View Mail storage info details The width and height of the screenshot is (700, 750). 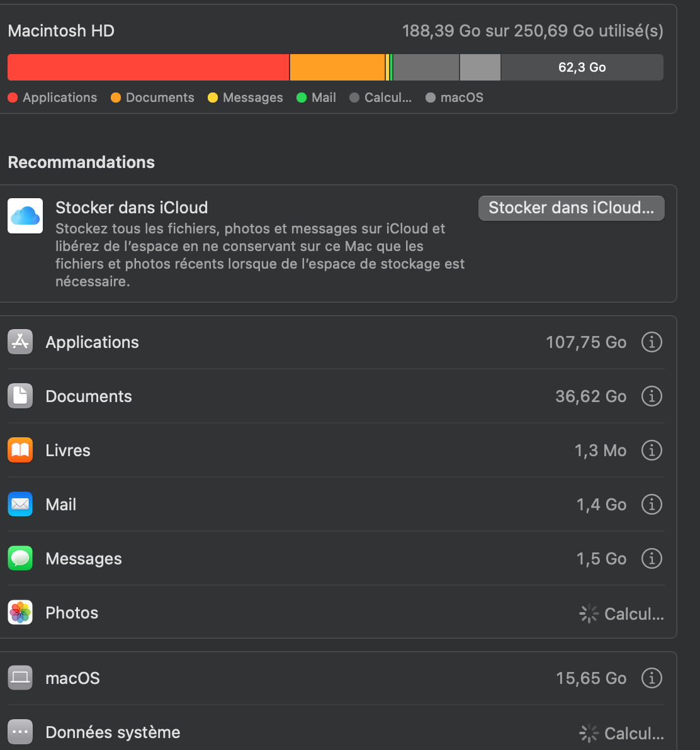click(652, 505)
